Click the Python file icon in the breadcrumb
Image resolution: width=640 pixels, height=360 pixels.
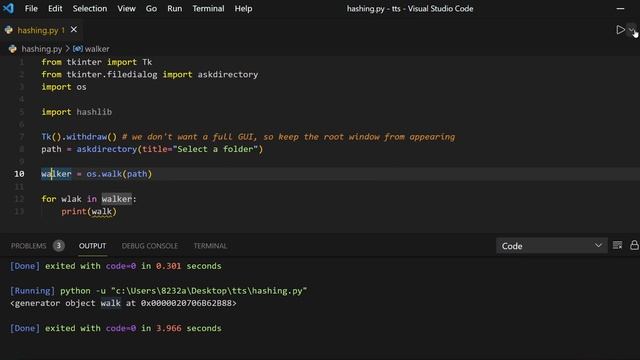click(13, 49)
